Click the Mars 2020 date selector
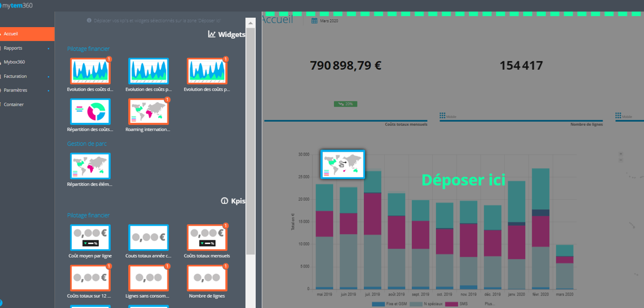 tap(329, 21)
